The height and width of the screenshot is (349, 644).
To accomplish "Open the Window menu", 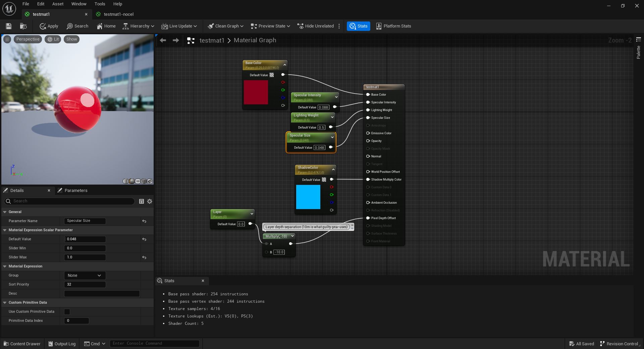I will click(x=79, y=4).
